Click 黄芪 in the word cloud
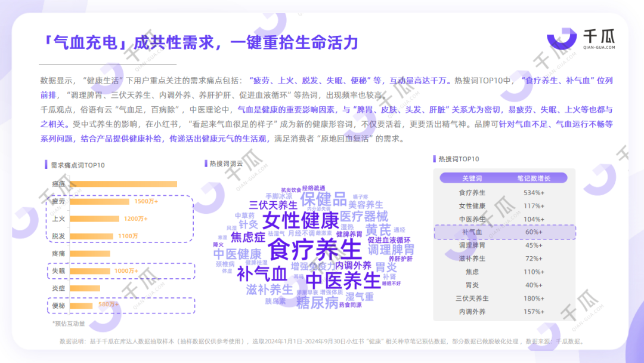Image resolution: width=644 pixels, height=363 pixels. (378, 230)
